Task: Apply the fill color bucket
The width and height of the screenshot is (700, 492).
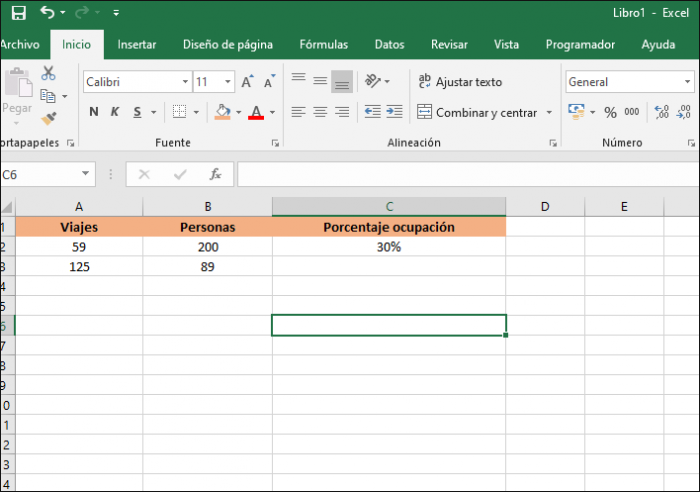Action: pyautogui.click(x=222, y=112)
